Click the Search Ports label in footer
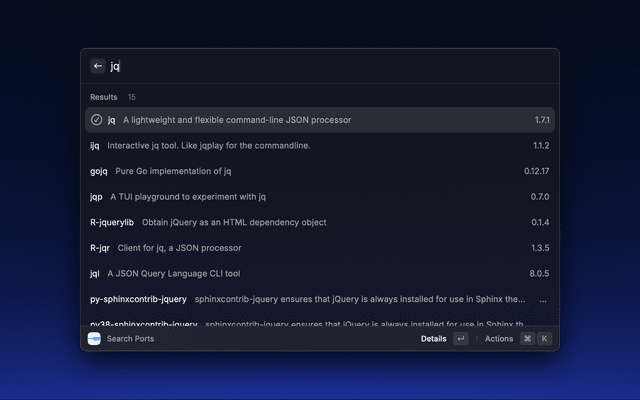This screenshot has height=400, width=640. (x=130, y=339)
